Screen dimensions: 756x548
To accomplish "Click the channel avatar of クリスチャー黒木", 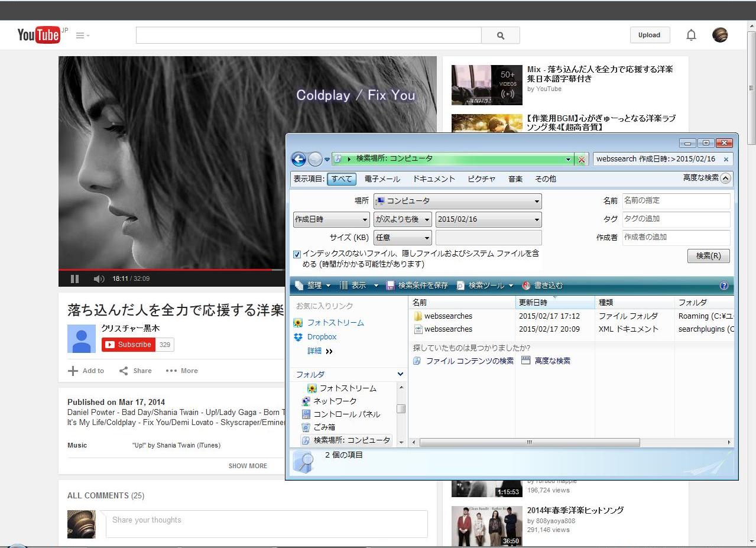I will 82,339.
